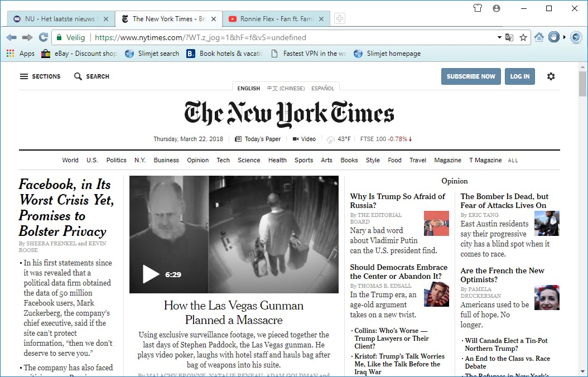This screenshot has width=588, height=377.
Task: Switch to the NU - Het laatste nieuws tab
Action: coord(61,19)
